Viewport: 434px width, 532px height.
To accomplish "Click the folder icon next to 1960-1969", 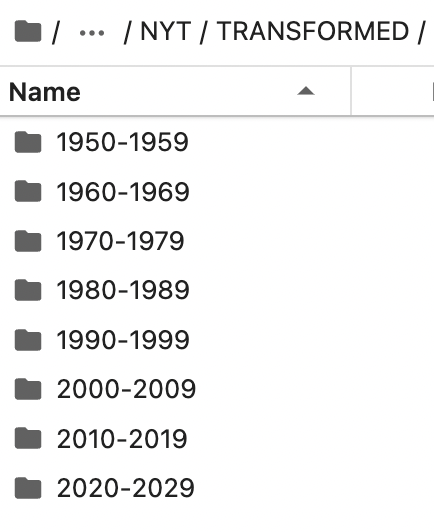I will pyautogui.click(x=28, y=191).
